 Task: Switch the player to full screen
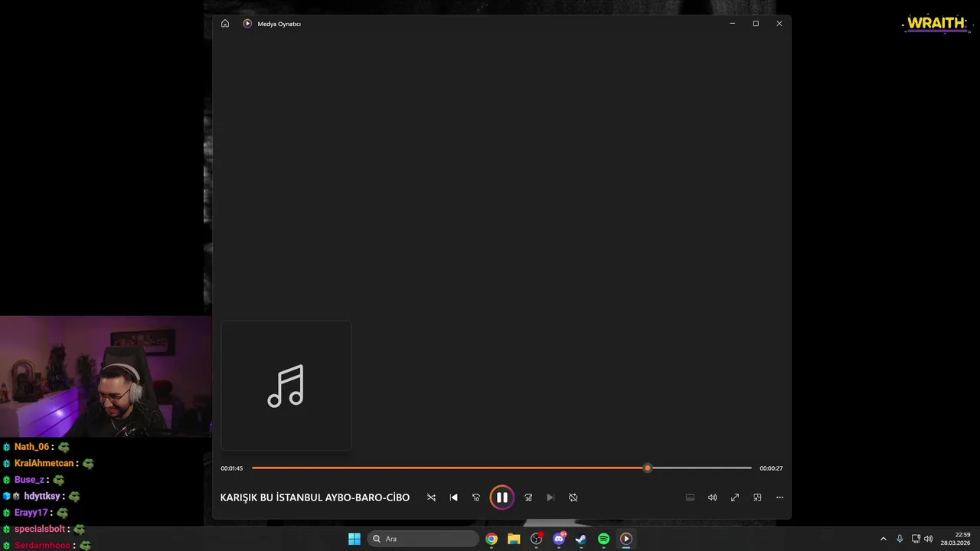pos(735,497)
